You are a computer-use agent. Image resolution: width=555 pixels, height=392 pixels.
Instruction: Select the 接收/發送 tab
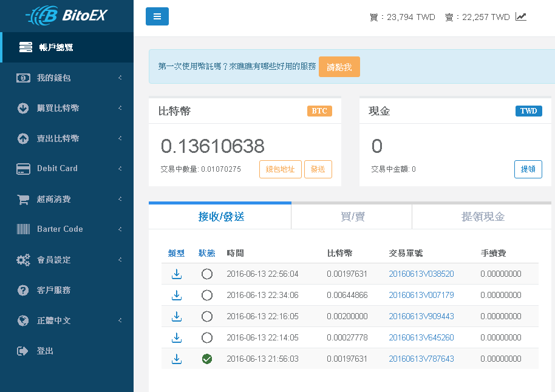(220, 217)
